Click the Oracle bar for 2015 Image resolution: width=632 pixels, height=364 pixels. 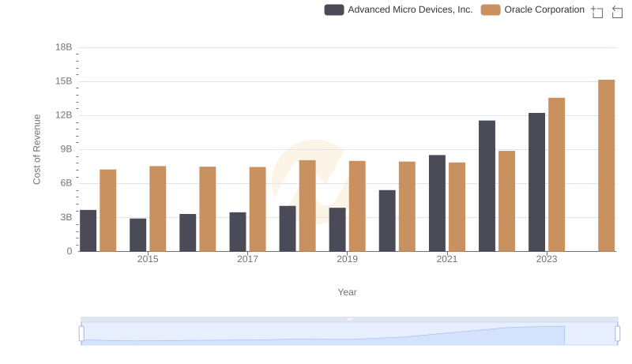click(x=157, y=208)
